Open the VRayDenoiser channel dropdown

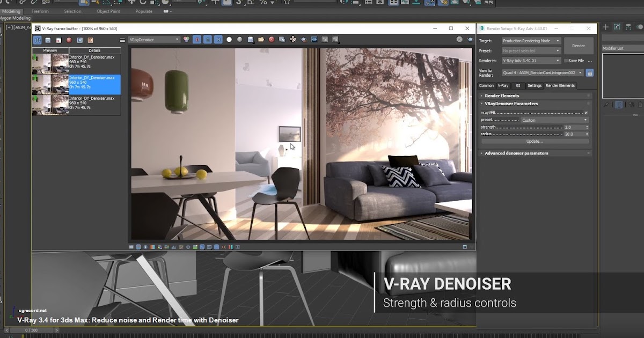tap(155, 40)
